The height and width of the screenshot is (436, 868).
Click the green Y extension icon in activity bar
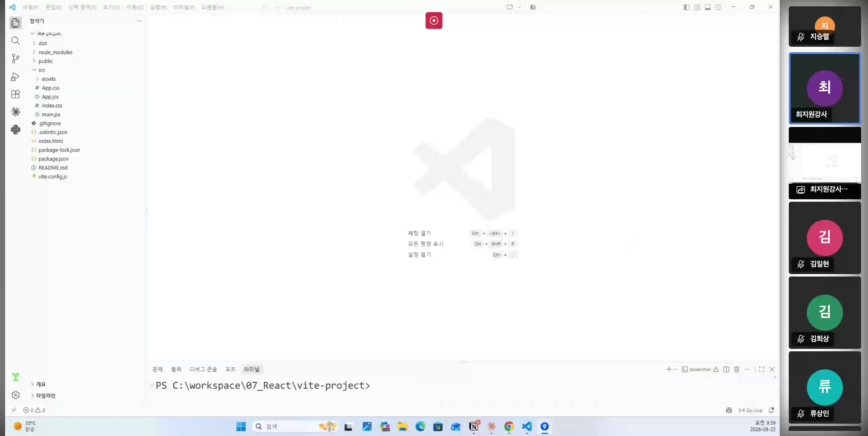pos(15,377)
